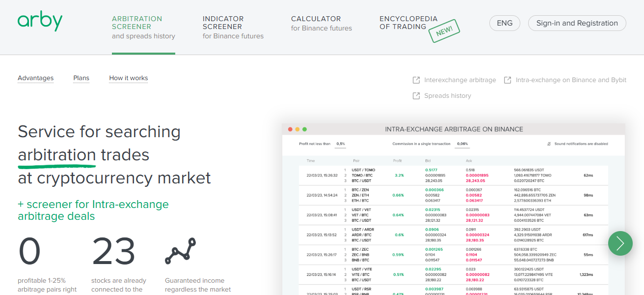This screenshot has height=295, width=644.
Task: Click the NEW! badge on Encyclopedia
Action: [444, 30]
